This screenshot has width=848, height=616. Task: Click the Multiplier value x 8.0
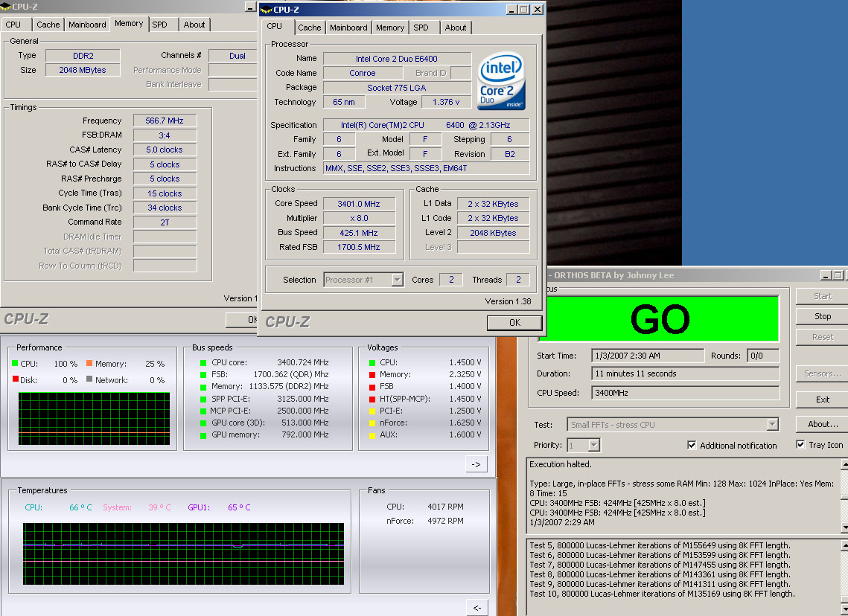(x=359, y=218)
